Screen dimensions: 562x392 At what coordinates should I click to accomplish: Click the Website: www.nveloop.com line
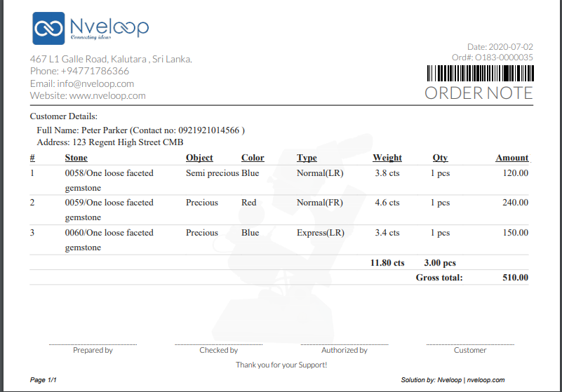pos(88,95)
